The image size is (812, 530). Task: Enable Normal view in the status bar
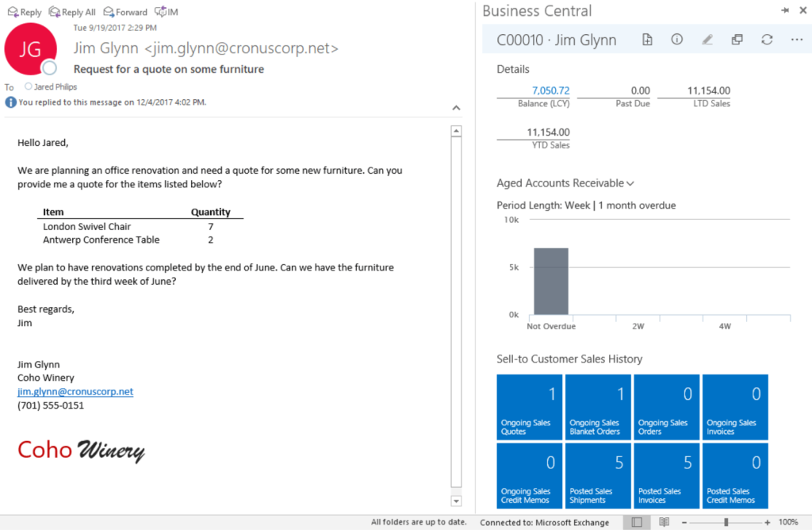(x=637, y=522)
